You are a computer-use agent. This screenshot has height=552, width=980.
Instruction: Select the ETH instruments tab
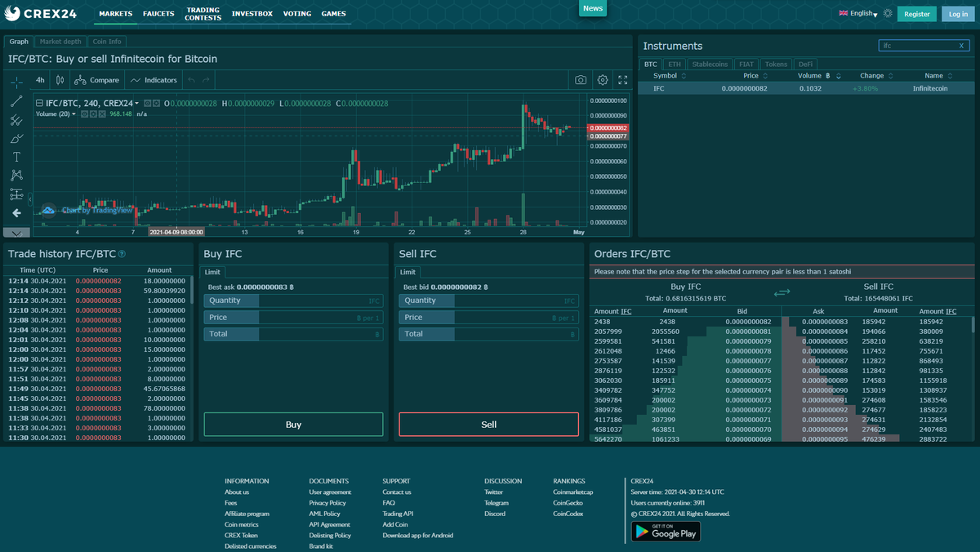[674, 64]
